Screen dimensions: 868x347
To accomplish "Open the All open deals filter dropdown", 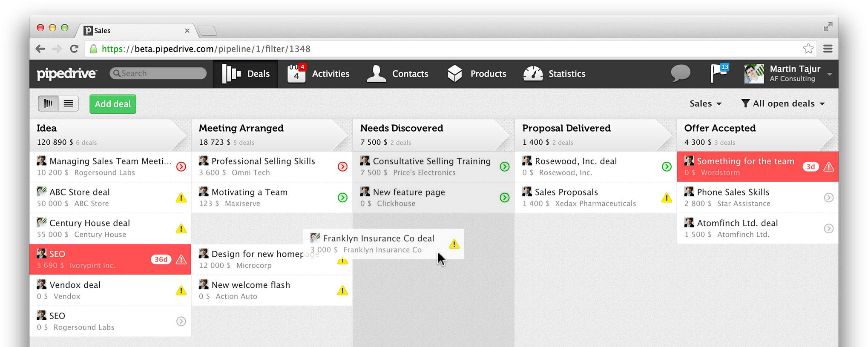I will click(783, 103).
